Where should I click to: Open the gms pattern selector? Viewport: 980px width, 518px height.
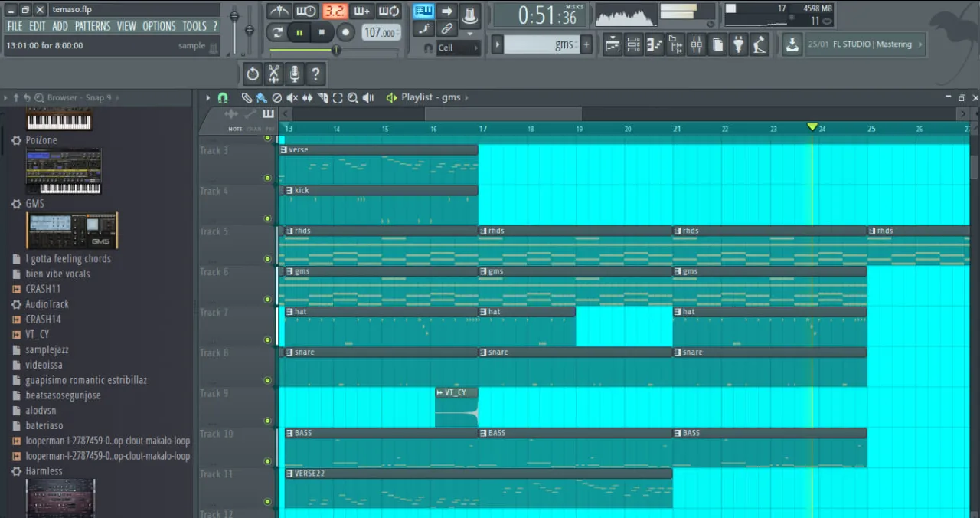(x=541, y=44)
